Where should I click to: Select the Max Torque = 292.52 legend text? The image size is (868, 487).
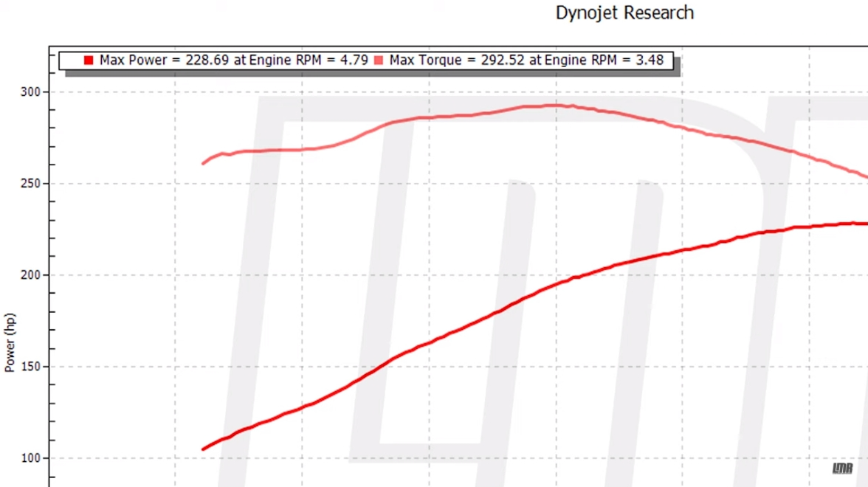(526, 61)
